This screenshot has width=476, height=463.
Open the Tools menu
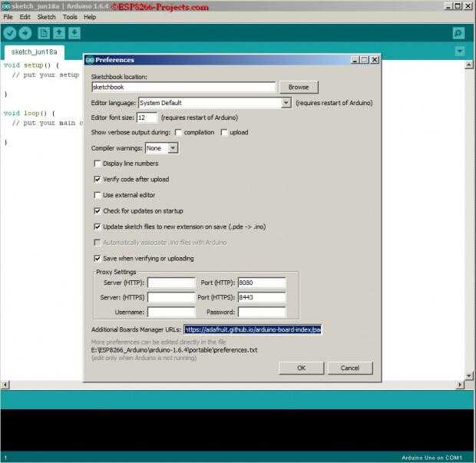click(70, 17)
